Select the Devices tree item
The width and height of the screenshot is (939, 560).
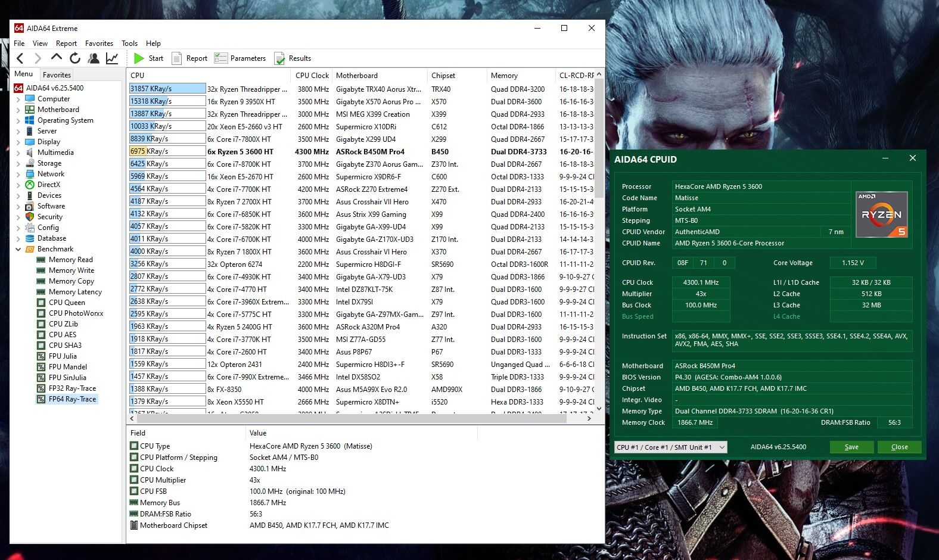43,195
